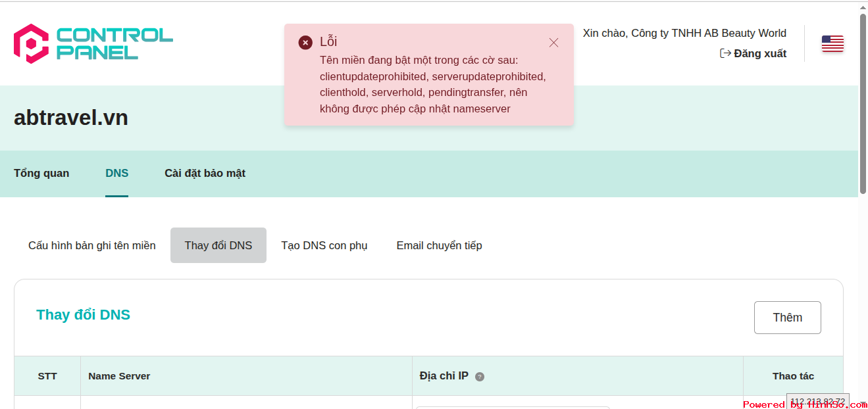Screen dimensions: 868x409
Task: Click the Thao tác column header
Action: click(x=793, y=376)
